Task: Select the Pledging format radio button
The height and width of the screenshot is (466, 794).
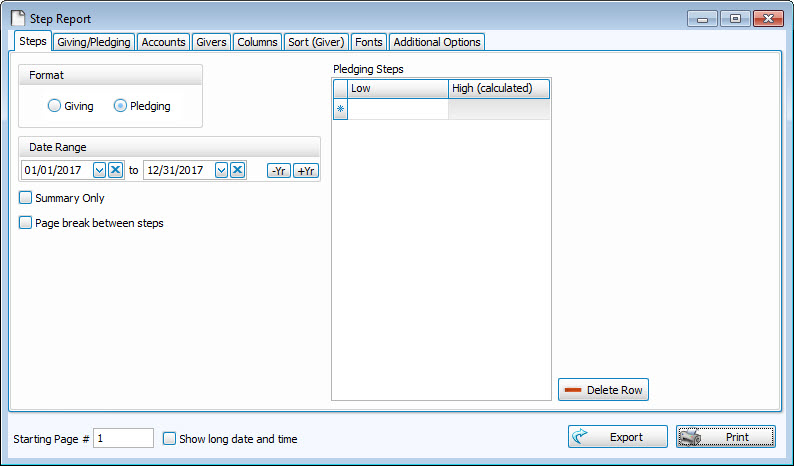Action: click(x=120, y=106)
